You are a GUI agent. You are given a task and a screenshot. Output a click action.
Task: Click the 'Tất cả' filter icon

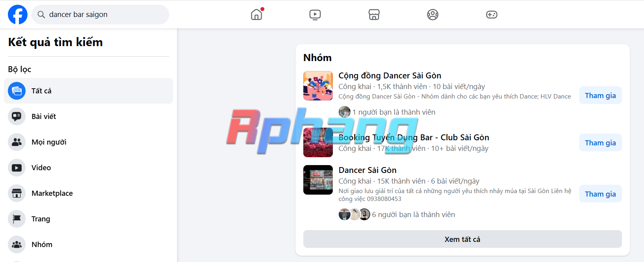tap(17, 91)
